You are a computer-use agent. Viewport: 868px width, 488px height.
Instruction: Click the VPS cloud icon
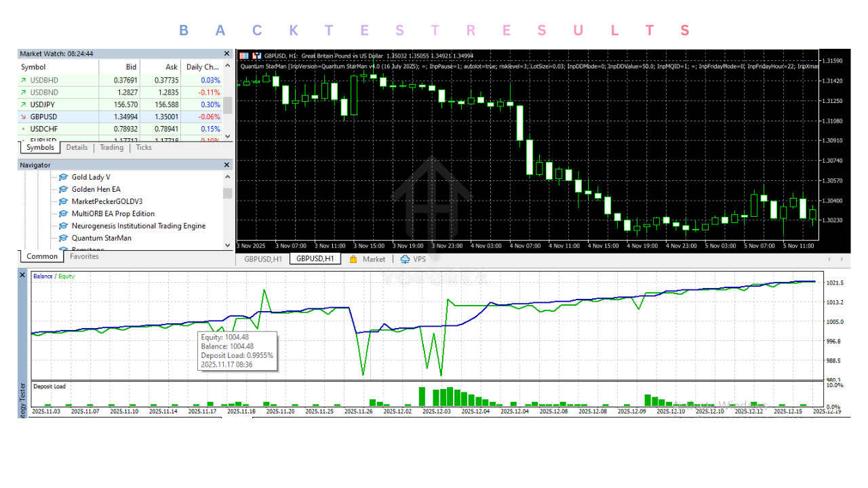[x=406, y=259]
